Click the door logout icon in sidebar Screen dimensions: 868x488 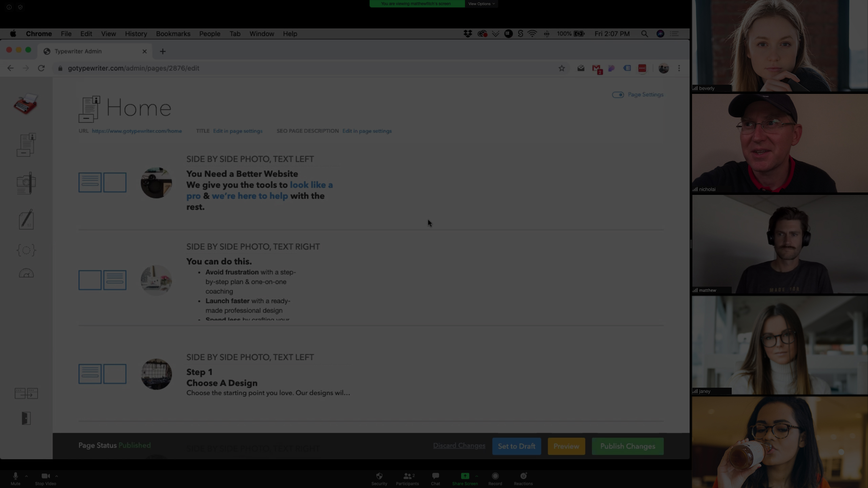click(26, 418)
